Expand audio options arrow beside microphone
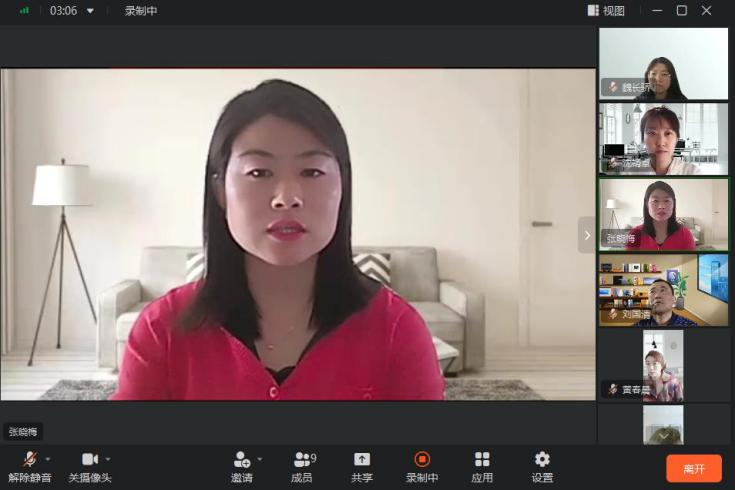Screen dimensions: 735x490 49,459
